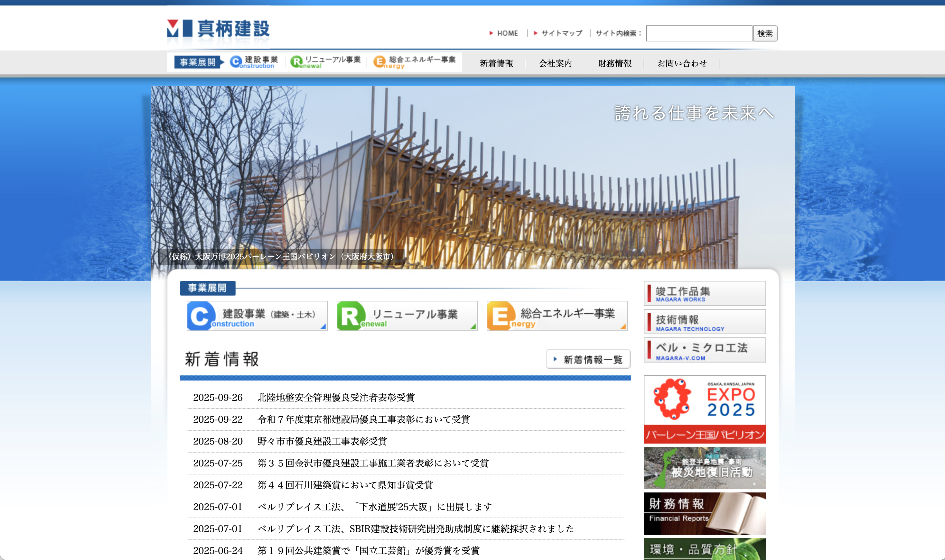Select 財務情報 in the navigation bar
The width and height of the screenshot is (945, 560).
click(x=614, y=63)
